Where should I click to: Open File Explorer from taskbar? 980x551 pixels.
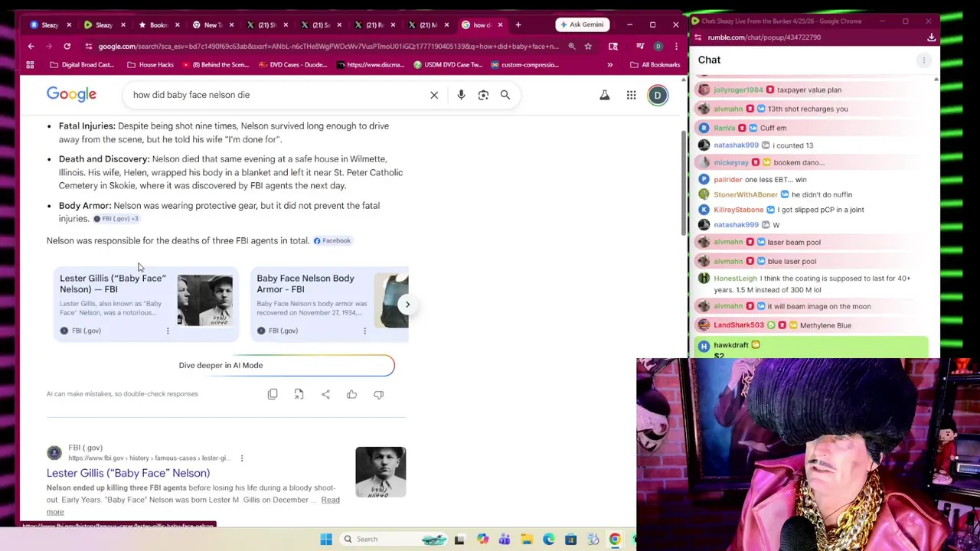pyautogui.click(x=527, y=540)
